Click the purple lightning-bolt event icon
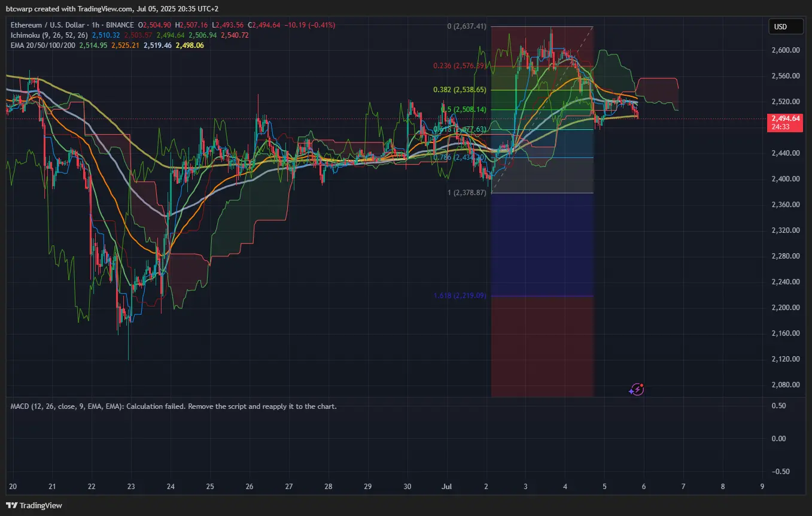Screen dimensions: 812x516 coord(637,389)
